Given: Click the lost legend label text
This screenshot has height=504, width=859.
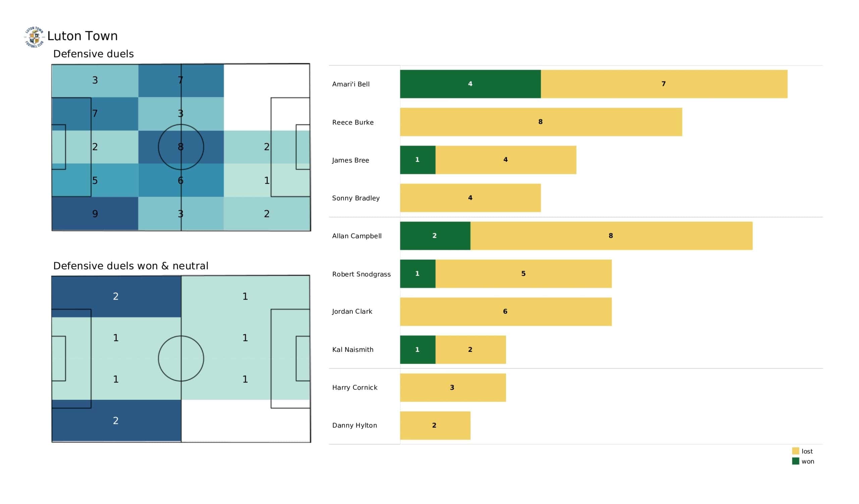Looking at the screenshot, I should (x=807, y=451).
